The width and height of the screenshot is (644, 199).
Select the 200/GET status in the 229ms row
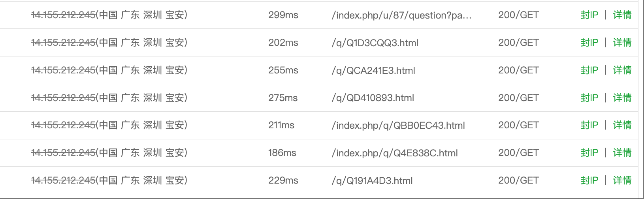pyautogui.click(x=518, y=180)
